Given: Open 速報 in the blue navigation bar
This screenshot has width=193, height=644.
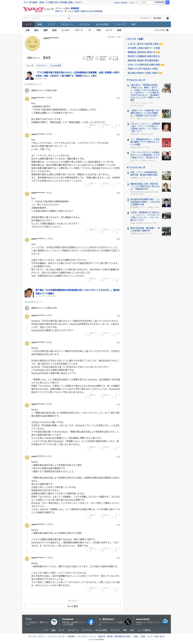Looking at the screenshot, I should click(x=40, y=24).
